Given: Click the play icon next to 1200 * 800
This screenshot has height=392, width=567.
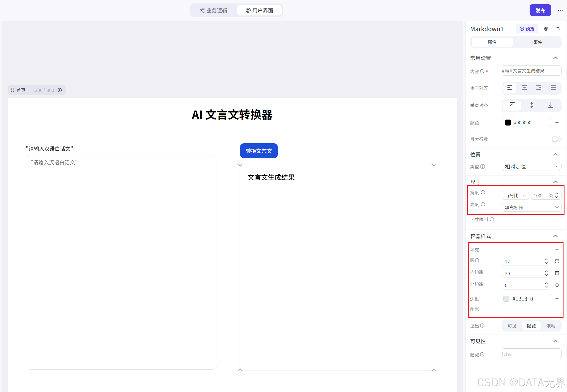Looking at the screenshot, I should pyautogui.click(x=60, y=90).
